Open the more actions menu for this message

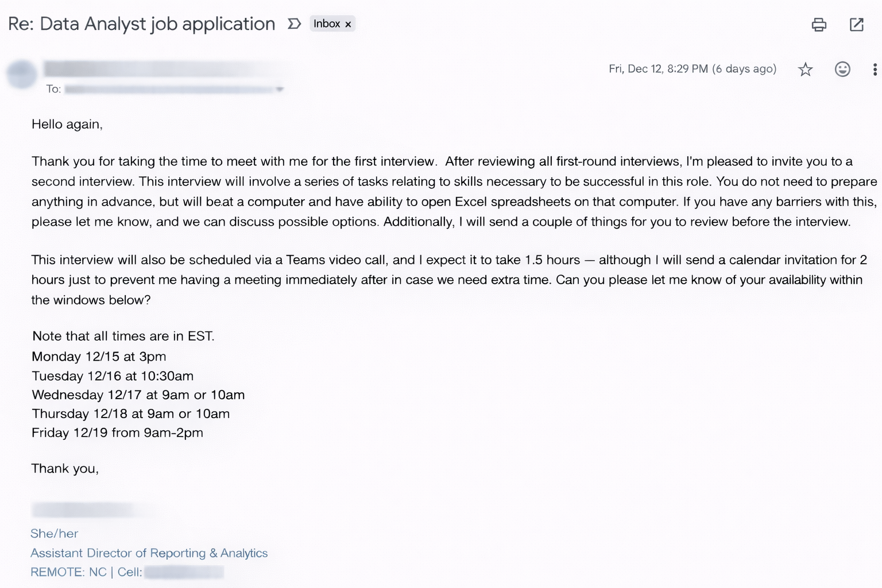[875, 69]
